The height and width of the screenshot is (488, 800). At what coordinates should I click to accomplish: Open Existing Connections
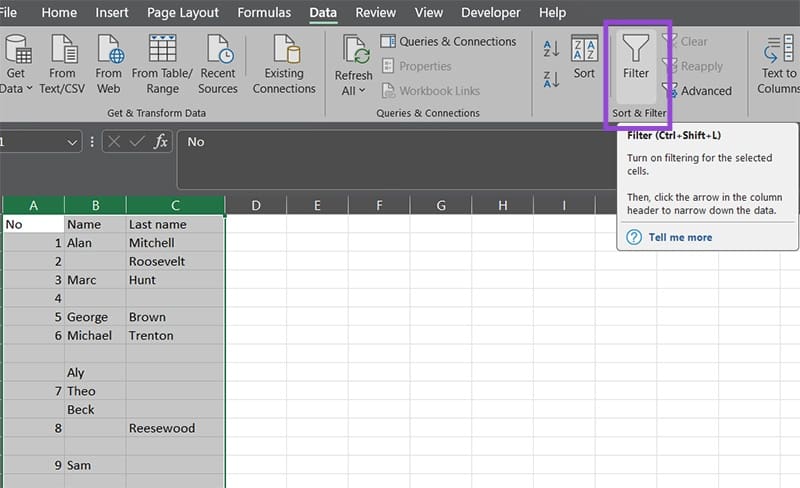point(284,64)
